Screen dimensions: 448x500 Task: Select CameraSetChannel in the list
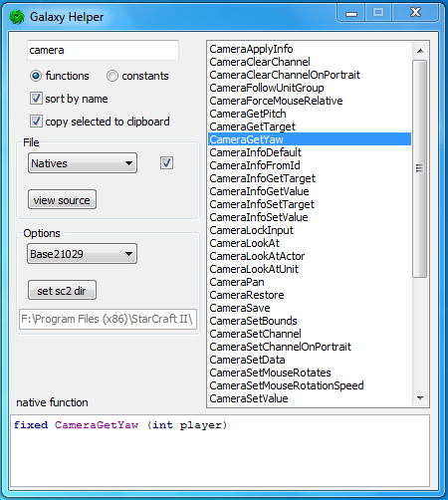pyautogui.click(x=310, y=334)
